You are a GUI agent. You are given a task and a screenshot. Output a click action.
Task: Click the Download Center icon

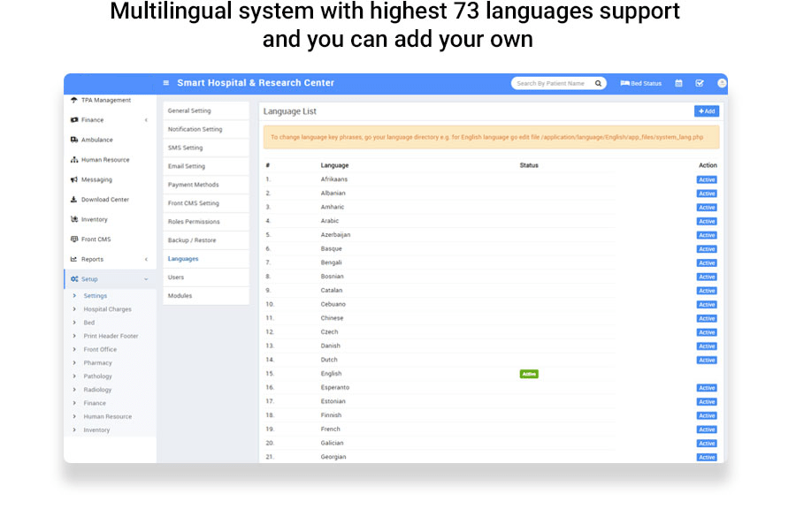click(74, 200)
